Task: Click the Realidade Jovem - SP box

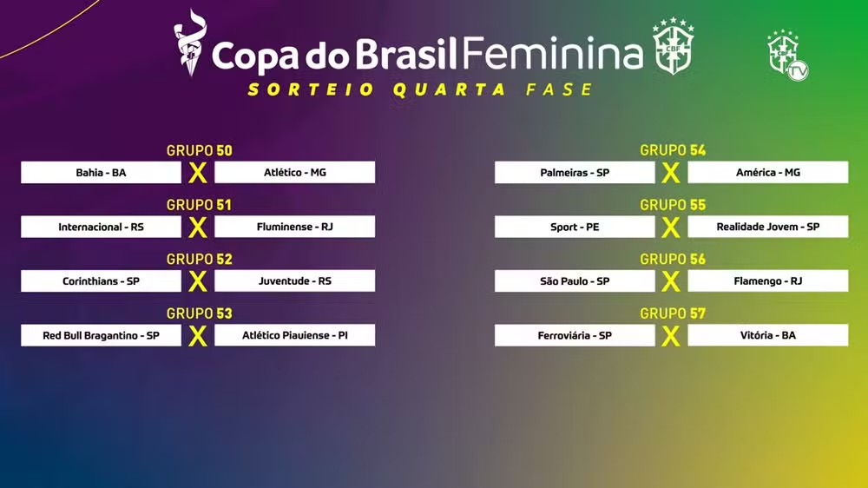Action: [x=768, y=227]
